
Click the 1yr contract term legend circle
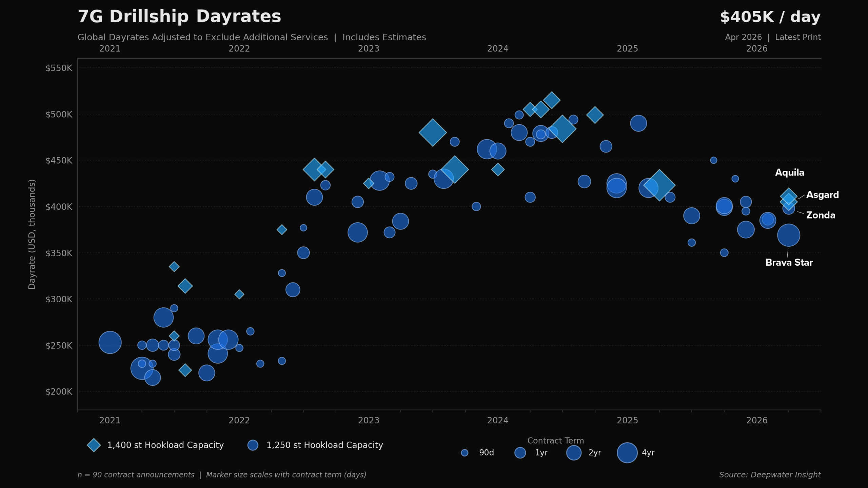coord(520,453)
